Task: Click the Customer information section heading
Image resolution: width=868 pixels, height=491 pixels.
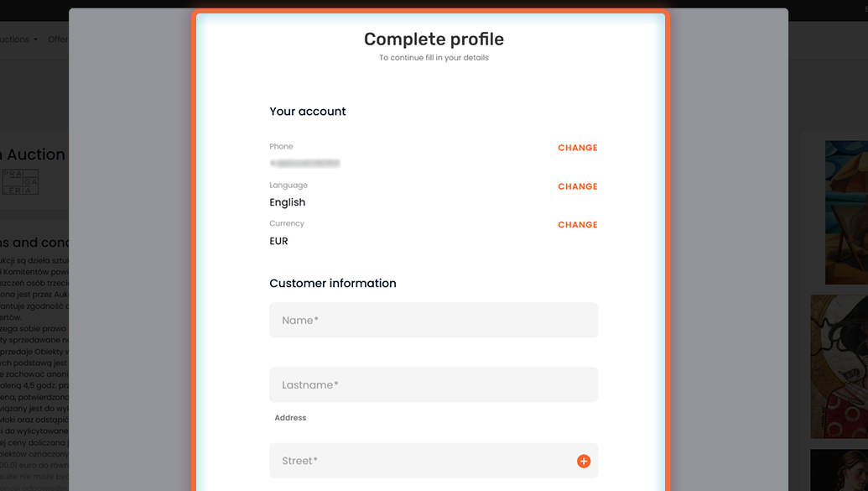Action: click(x=333, y=283)
